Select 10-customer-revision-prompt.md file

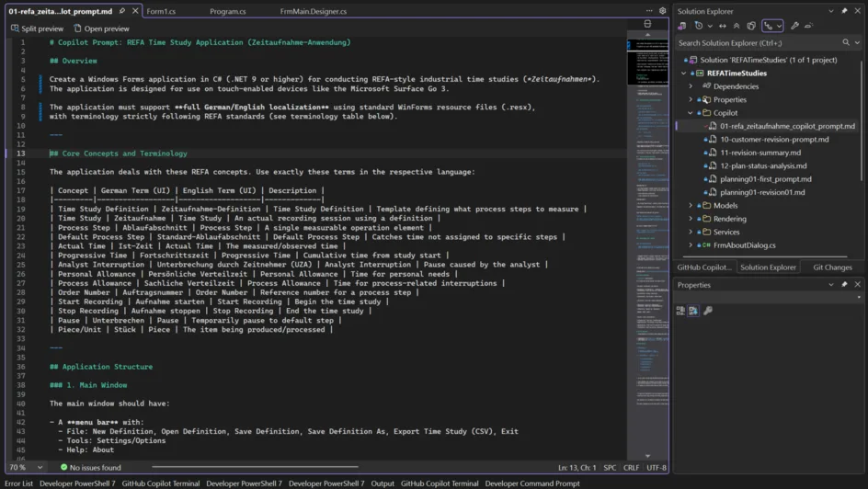[774, 140]
